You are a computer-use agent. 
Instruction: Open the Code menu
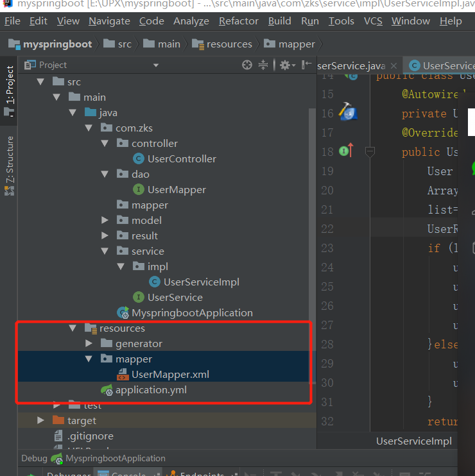151,21
